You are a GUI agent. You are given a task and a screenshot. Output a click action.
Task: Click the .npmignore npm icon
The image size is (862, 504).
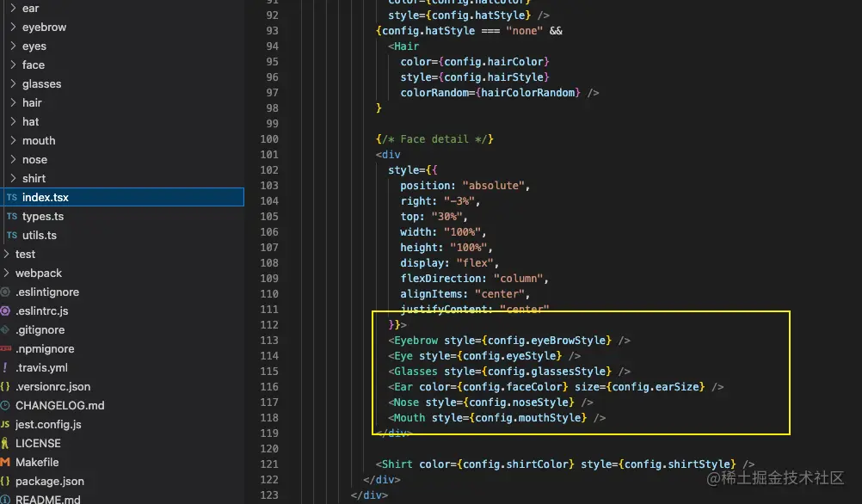[5, 348]
